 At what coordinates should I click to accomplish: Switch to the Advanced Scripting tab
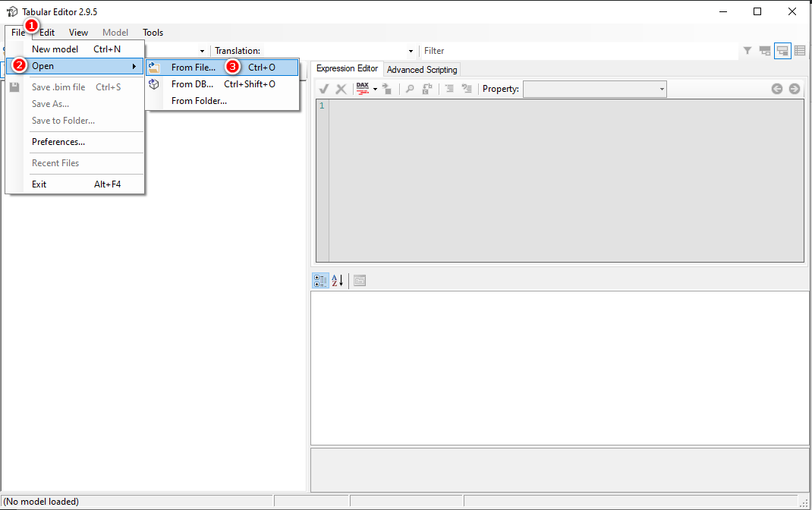click(x=422, y=69)
